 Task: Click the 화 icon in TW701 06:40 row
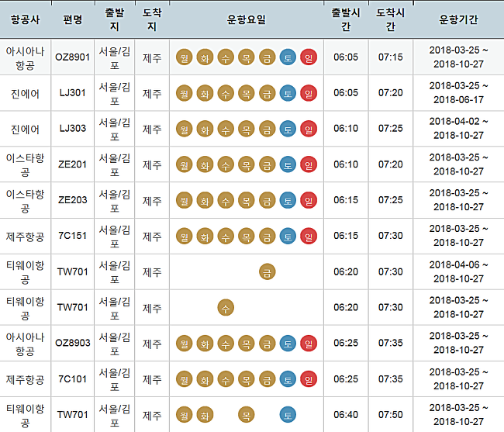[x=205, y=415]
